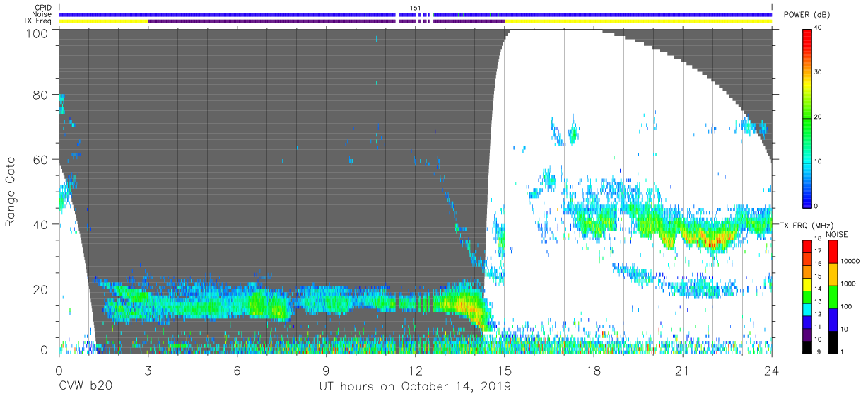Click the UT hours on October 14, 2019 title
This screenshot has width=868, height=401.
tap(416, 387)
